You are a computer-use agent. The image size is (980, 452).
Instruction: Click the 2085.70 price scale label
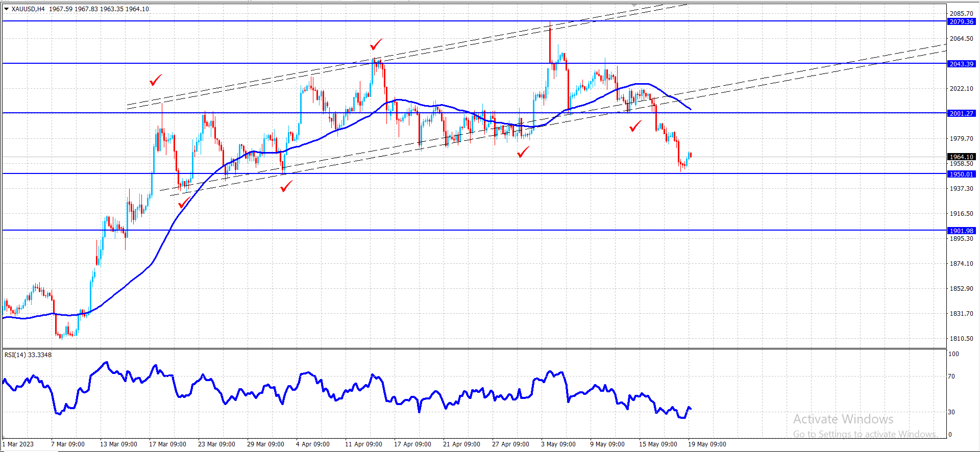[961, 14]
